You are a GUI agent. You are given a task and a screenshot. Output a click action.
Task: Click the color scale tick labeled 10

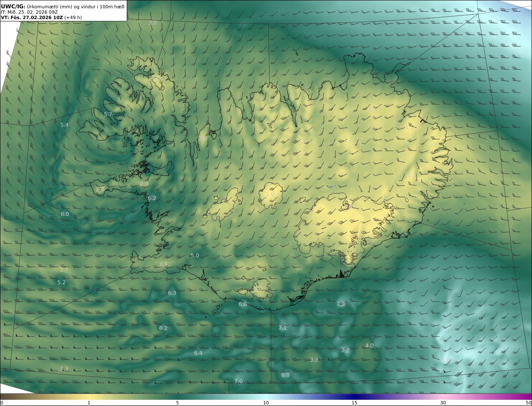(266, 403)
